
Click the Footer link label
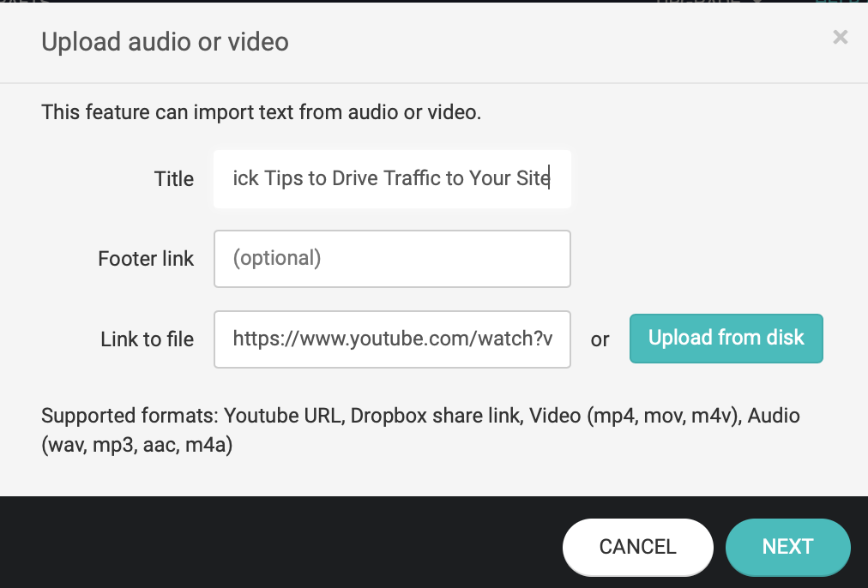coord(146,259)
